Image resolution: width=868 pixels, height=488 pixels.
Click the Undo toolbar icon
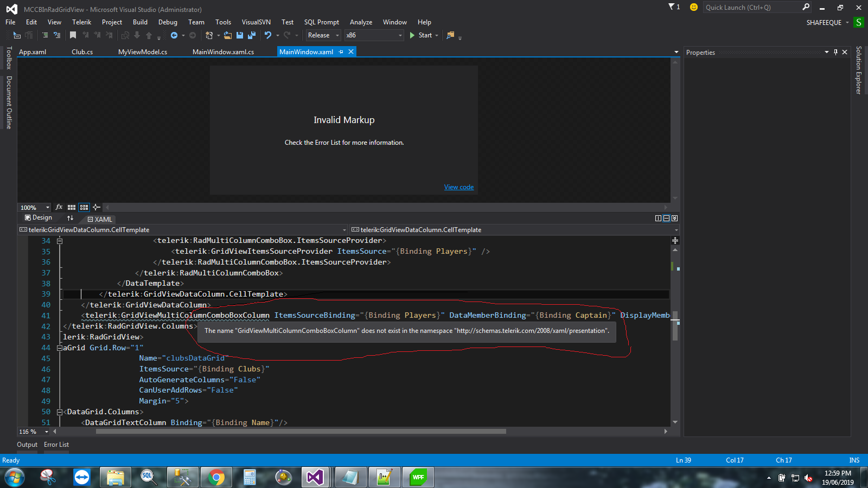268,35
